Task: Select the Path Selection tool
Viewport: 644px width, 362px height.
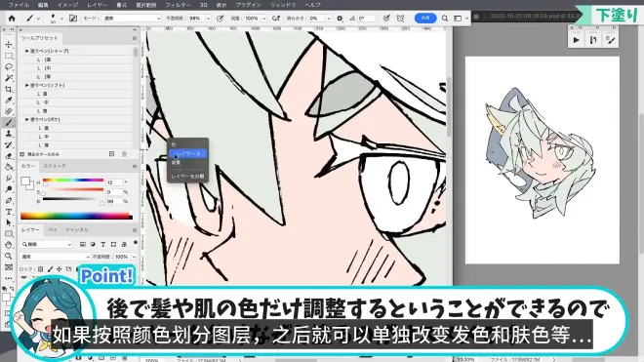Action: (x=9, y=222)
